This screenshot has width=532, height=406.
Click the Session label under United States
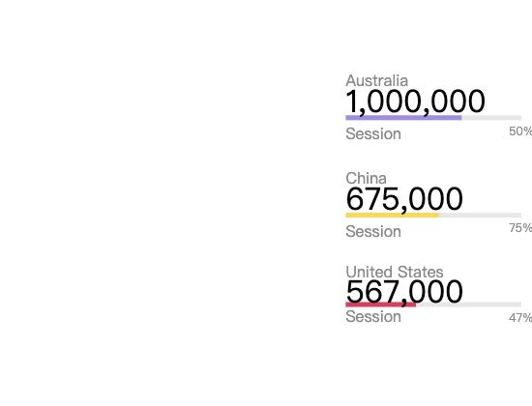(373, 316)
